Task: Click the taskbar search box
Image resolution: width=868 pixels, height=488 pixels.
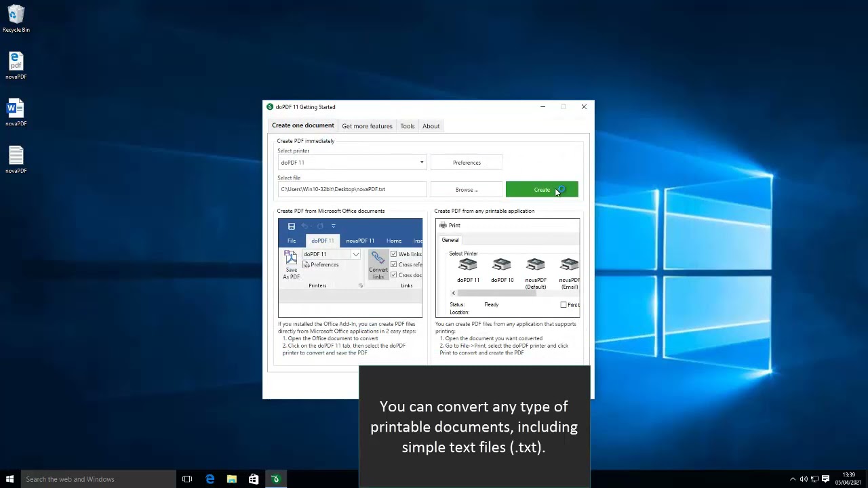Action: (x=97, y=479)
